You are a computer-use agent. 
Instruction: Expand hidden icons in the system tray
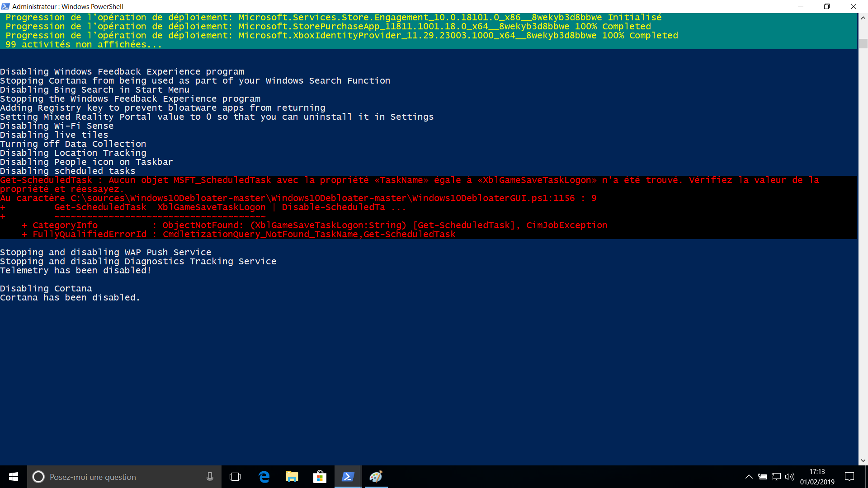[x=749, y=477]
